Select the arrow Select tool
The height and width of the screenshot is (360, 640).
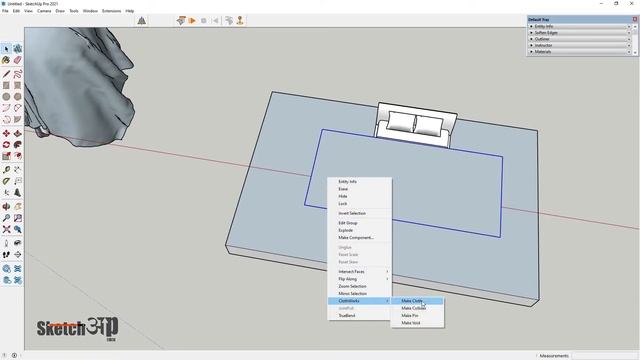(6, 49)
